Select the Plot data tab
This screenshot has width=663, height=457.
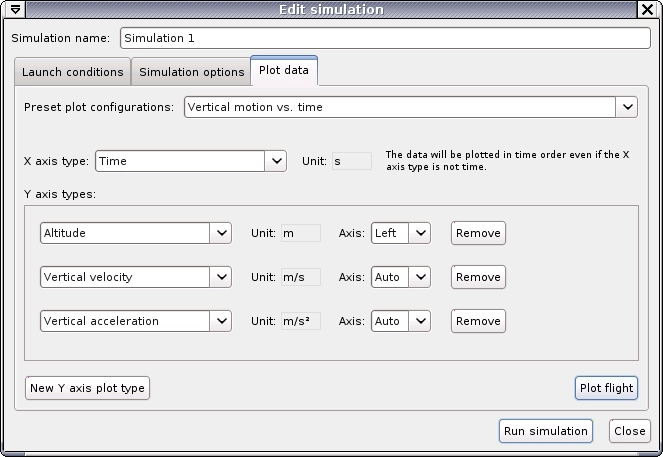pos(284,71)
